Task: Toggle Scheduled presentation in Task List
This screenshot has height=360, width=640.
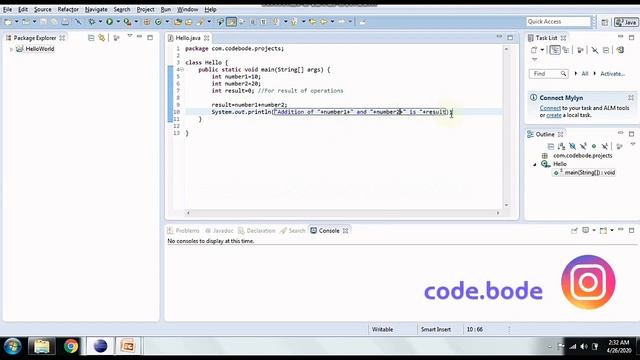Action: pyautogui.click(x=566, y=50)
